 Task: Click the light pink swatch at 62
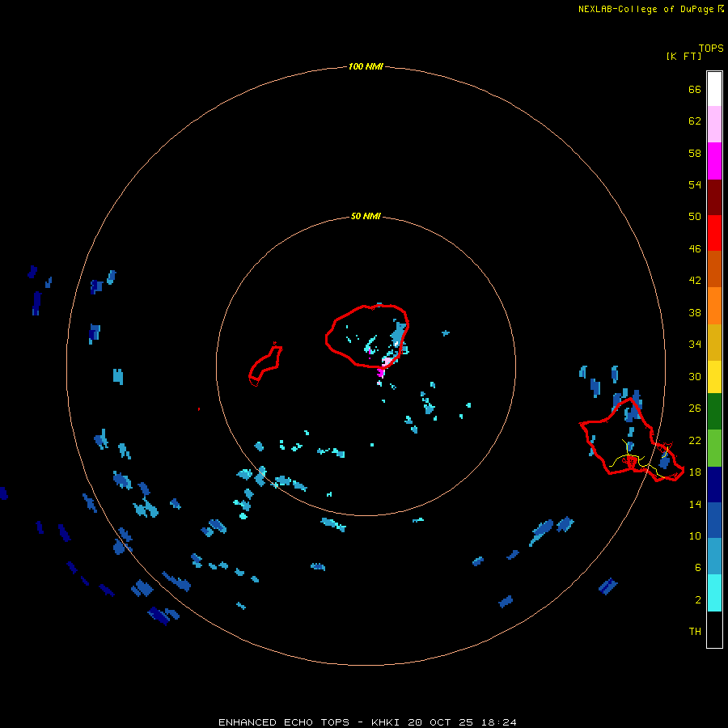(x=714, y=124)
